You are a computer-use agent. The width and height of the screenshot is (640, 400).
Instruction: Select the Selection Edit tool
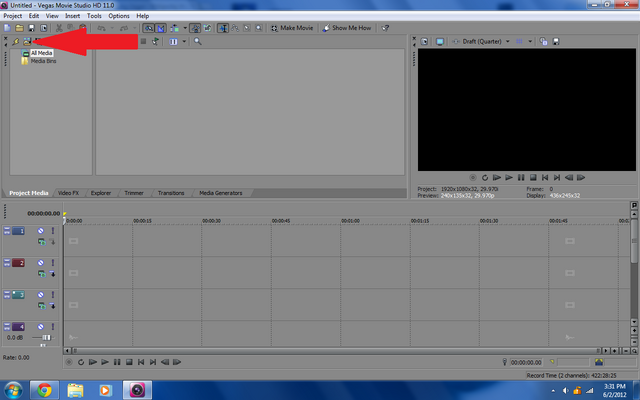(247, 28)
